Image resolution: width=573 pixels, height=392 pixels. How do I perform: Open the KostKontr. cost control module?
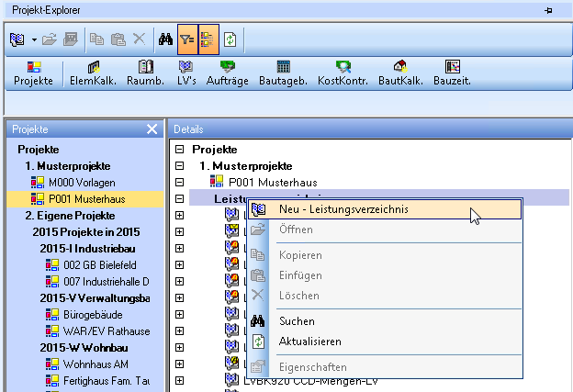(343, 73)
